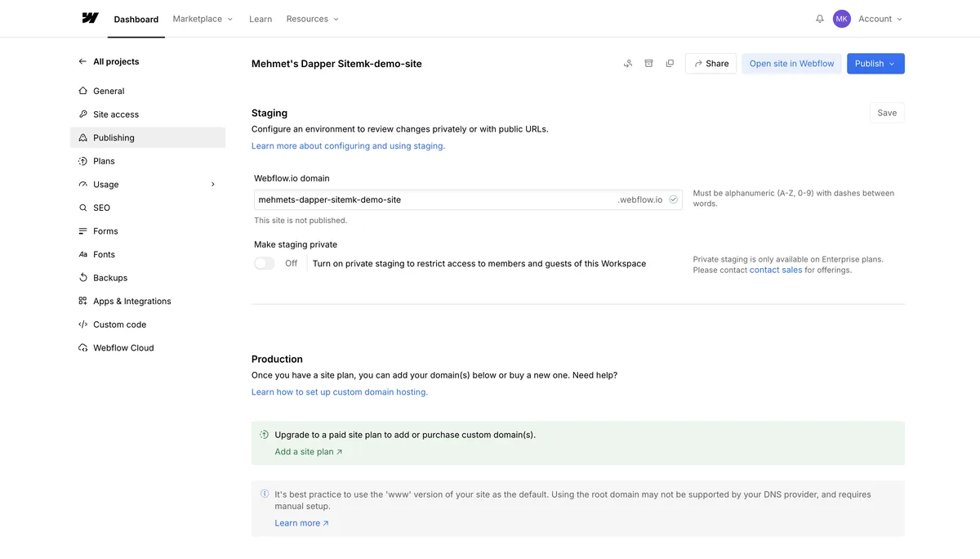Click the back arrow beside All projects
The image size is (980, 559).
(82, 61)
